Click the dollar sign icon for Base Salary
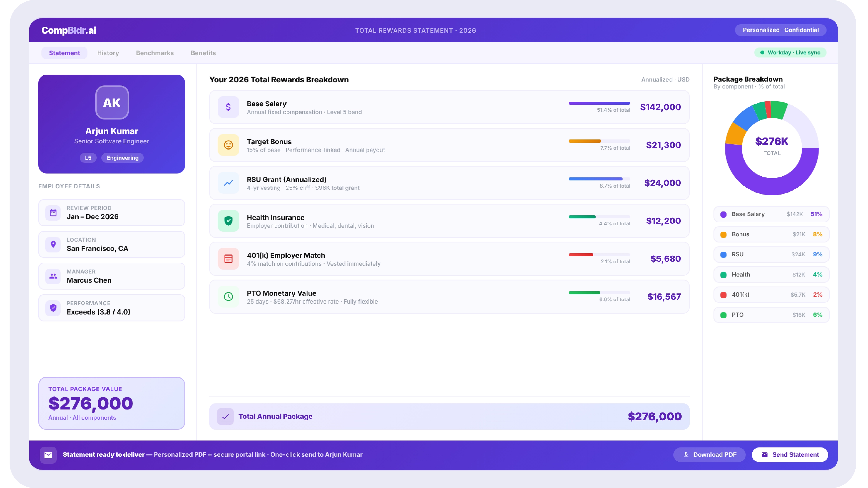868x488 pixels. click(x=228, y=107)
